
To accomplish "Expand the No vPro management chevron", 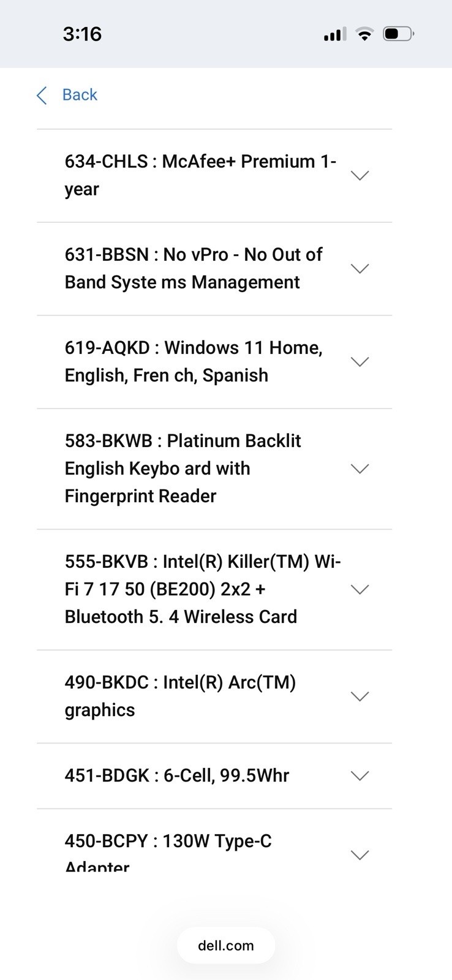I will click(x=360, y=269).
